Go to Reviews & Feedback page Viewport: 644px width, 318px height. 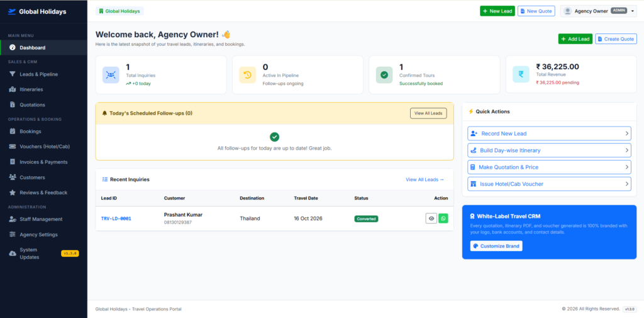(43, 193)
